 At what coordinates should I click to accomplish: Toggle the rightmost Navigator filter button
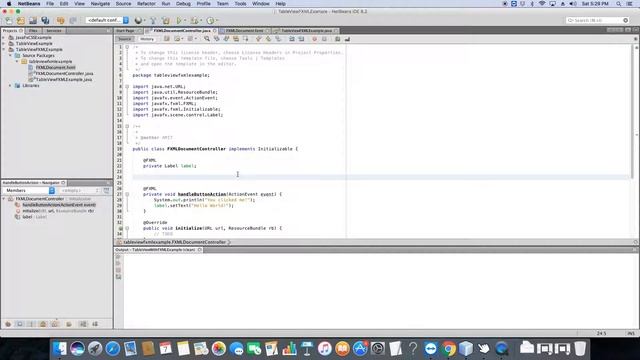pyautogui.click(x=95, y=324)
